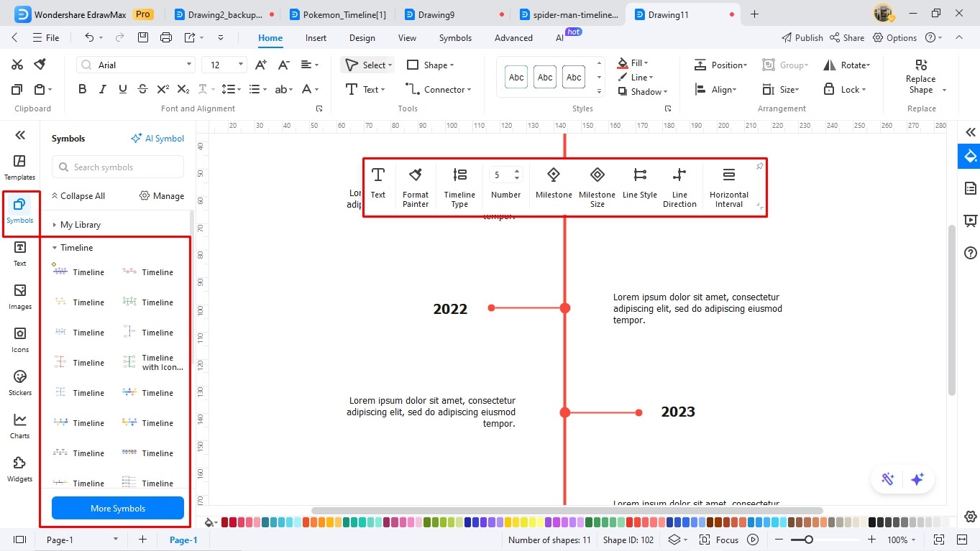Image resolution: width=980 pixels, height=551 pixels.
Task: Click the More Symbols button
Action: pos(118,508)
